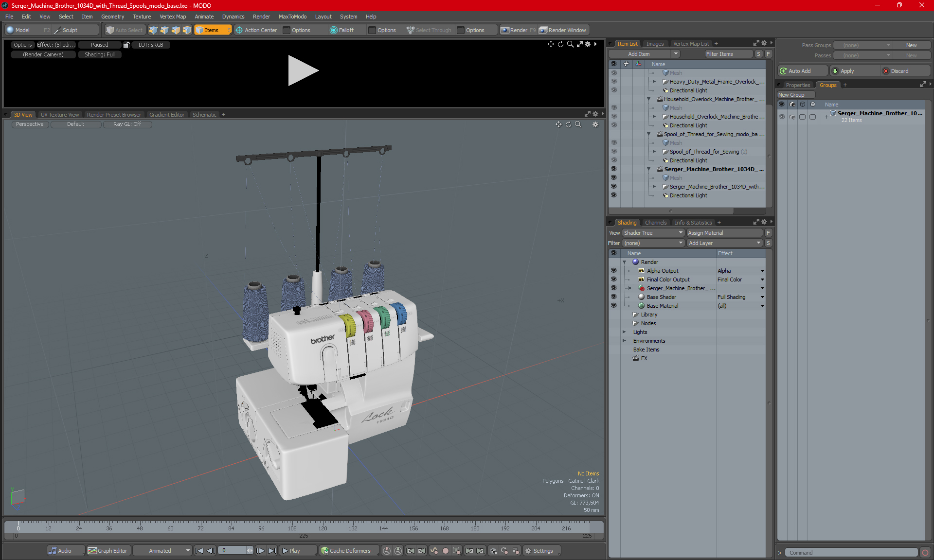The height and width of the screenshot is (560, 934).
Task: Go to first frame
Action: pyautogui.click(x=199, y=551)
